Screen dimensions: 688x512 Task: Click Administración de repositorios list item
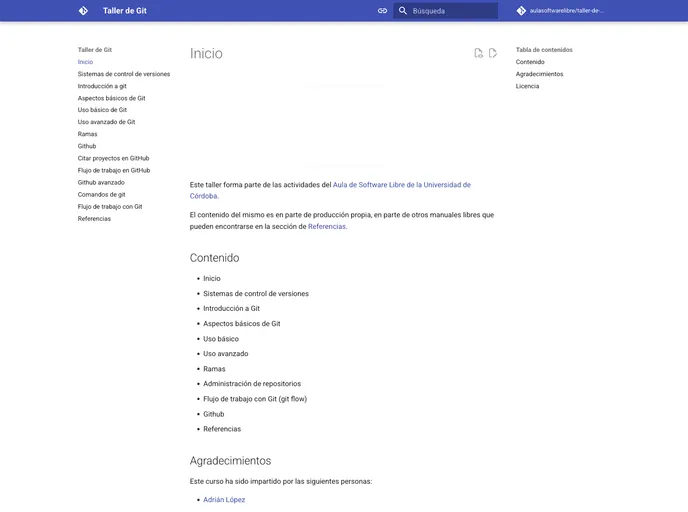coord(252,383)
